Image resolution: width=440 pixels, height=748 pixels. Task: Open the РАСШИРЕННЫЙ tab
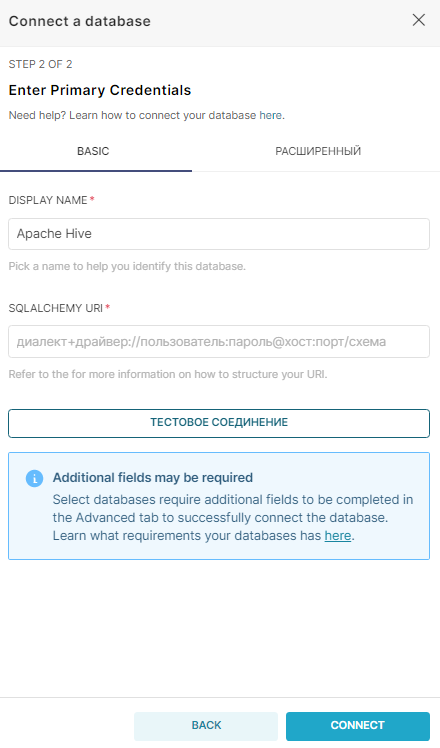[318, 151]
